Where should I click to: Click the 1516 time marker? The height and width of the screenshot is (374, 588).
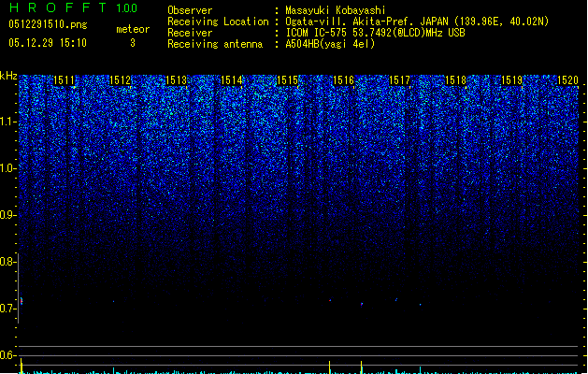click(x=343, y=80)
